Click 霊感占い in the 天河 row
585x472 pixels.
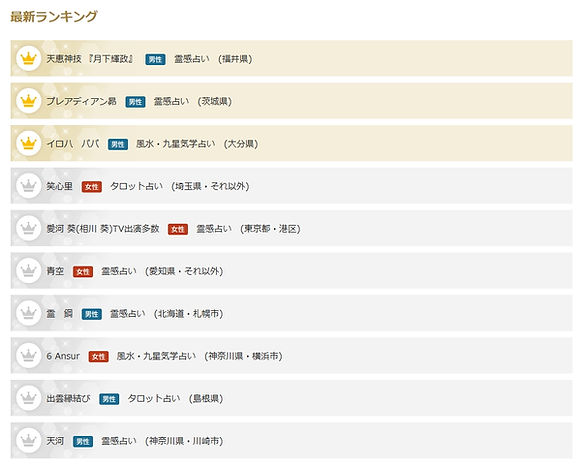click(x=119, y=441)
